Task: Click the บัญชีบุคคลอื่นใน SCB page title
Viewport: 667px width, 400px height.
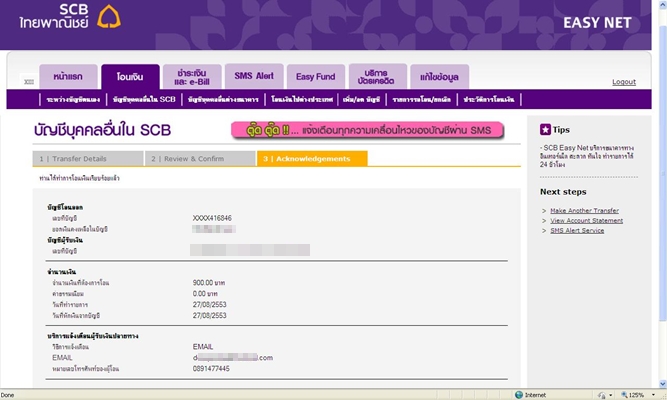Action: coord(102,130)
